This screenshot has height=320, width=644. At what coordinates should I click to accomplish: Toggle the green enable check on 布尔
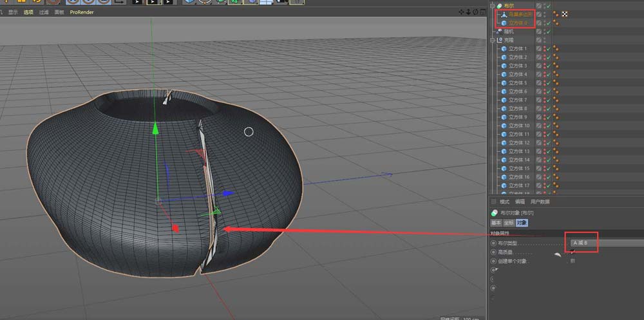point(548,6)
